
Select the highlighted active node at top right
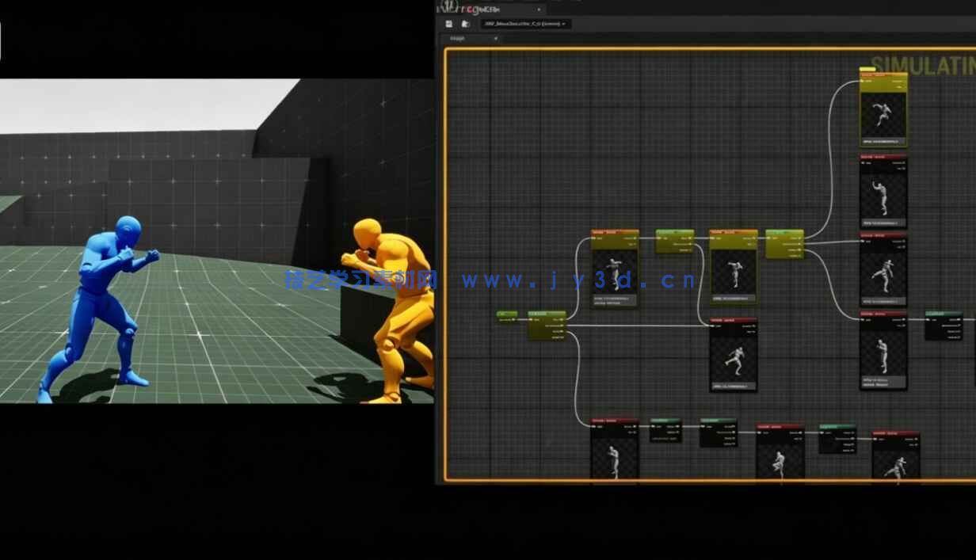click(883, 111)
